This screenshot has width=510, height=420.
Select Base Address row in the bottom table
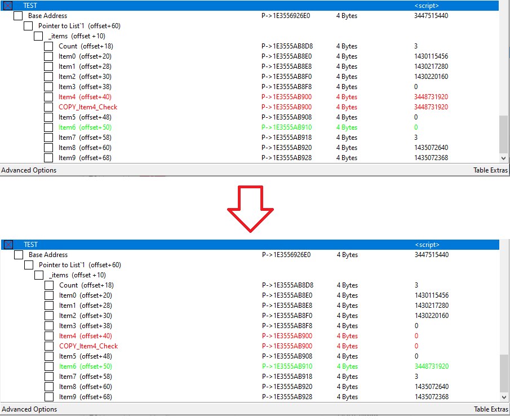point(48,255)
